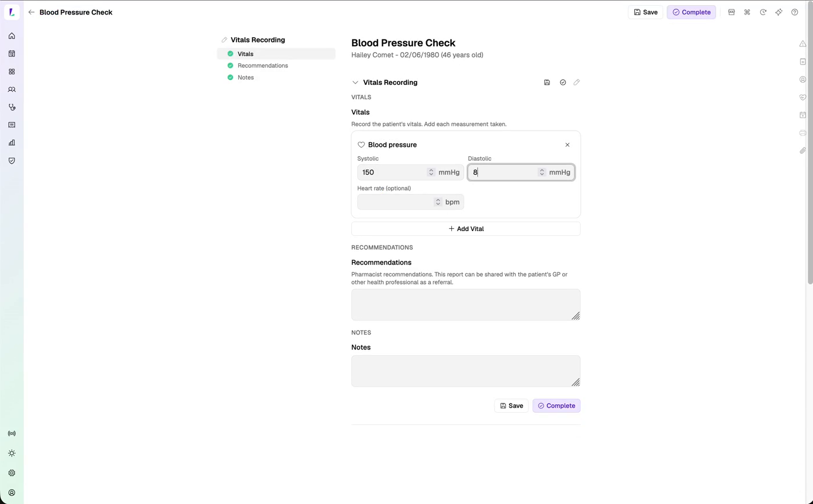
Task: Open the grid dashboard icon in sidebar
Action: coord(12,72)
